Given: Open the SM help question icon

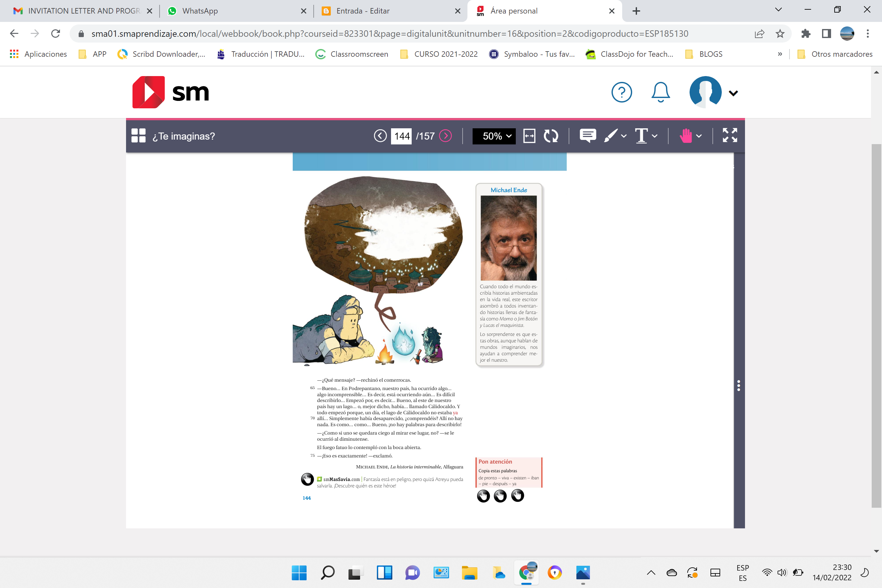Looking at the screenshot, I should (622, 92).
